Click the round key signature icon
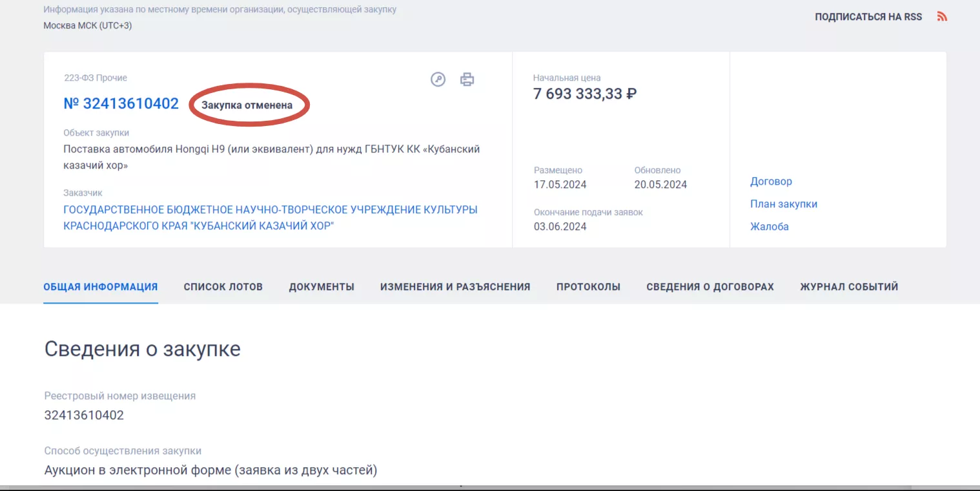Image resolution: width=980 pixels, height=491 pixels. tap(438, 79)
